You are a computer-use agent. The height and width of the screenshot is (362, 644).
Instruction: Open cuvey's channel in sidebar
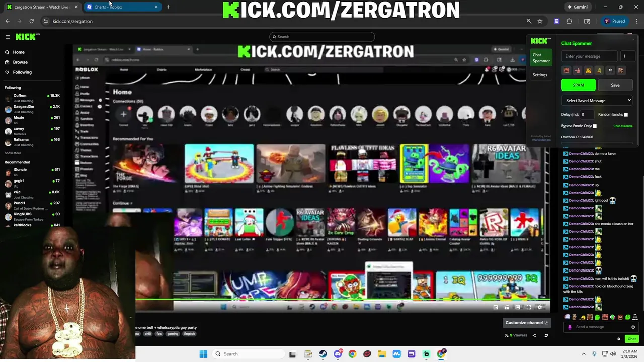(x=32, y=131)
